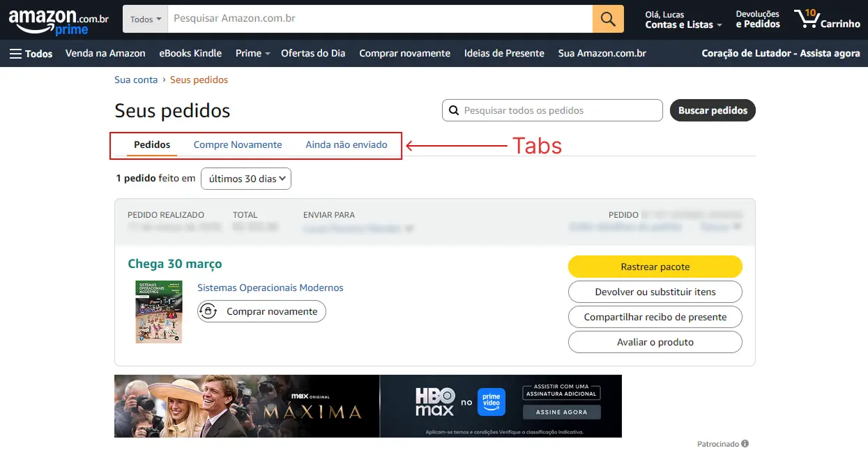This screenshot has width=868, height=462.
Task: Click the book cover thumbnail
Action: pyautogui.click(x=159, y=311)
